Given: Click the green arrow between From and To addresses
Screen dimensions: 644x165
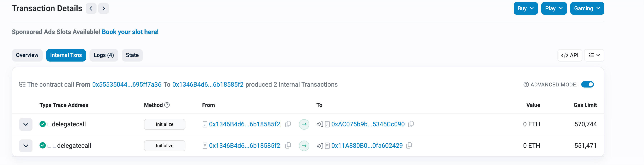Looking at the screenshot, I should [304, 124].
